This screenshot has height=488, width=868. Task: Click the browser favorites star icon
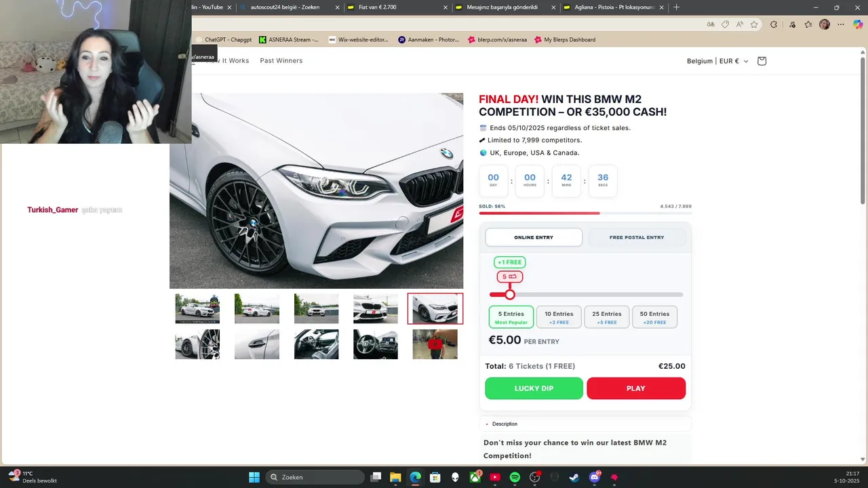tap(754, 24)
